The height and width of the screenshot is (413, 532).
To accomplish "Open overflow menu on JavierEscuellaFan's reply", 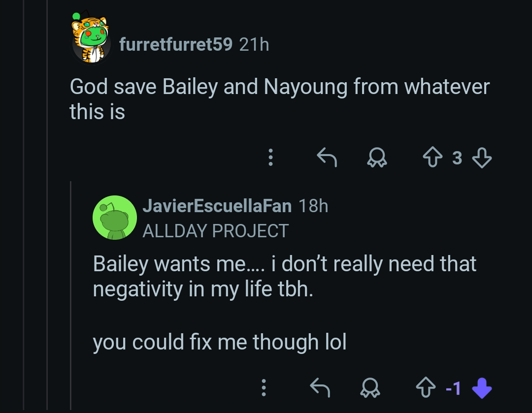I will coord(264,388).
